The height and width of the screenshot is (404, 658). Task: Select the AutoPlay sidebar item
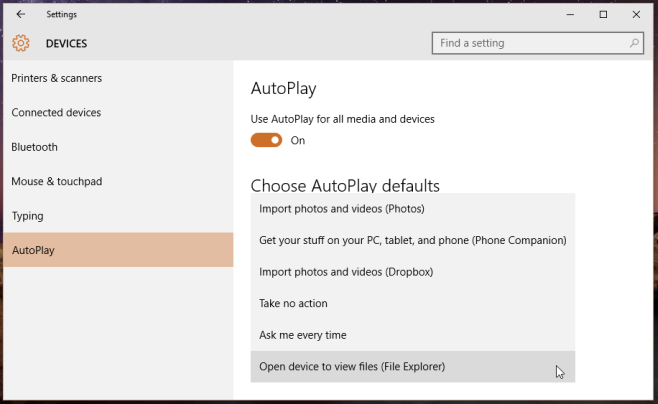(x=33, y=250)
